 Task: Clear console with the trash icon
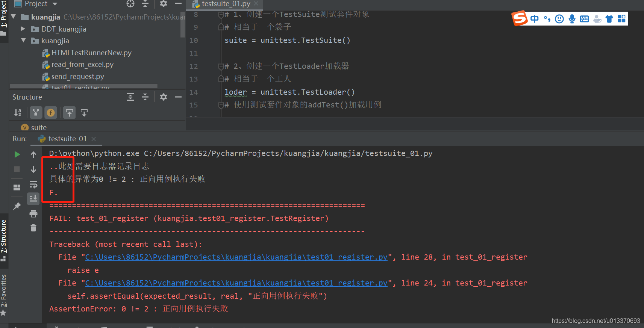[x=33, y=228]
